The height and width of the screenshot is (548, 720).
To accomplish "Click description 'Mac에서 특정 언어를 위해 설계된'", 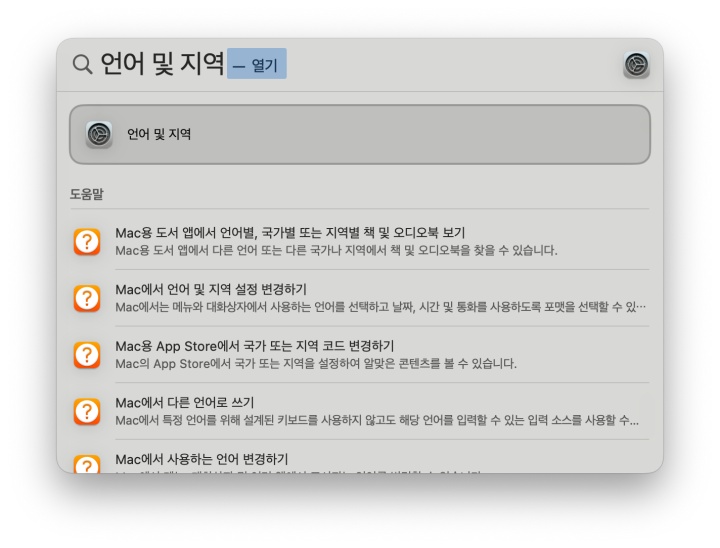I will coord(377,420).
